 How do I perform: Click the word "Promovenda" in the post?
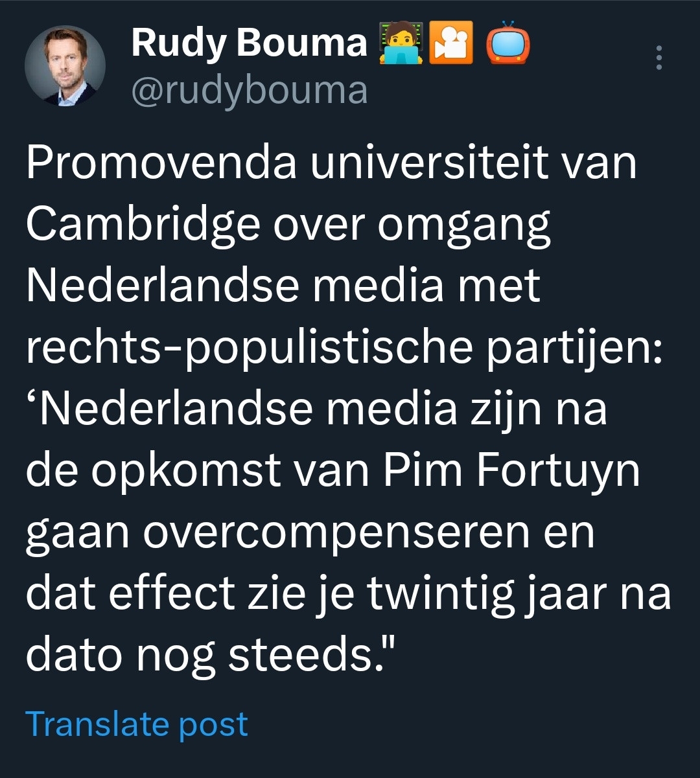[x=161, y=163]
